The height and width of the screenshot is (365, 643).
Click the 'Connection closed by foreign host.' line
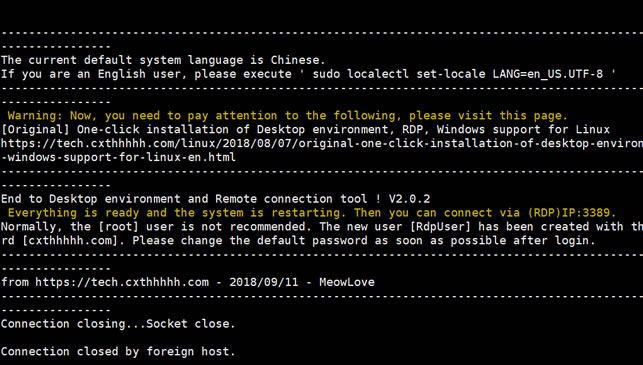tap(118, 351)
